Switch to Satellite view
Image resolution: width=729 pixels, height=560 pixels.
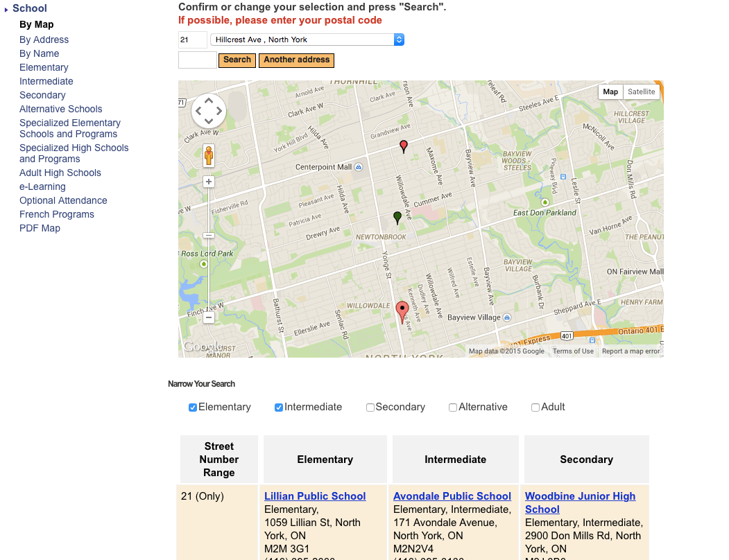tap(641, 91)
